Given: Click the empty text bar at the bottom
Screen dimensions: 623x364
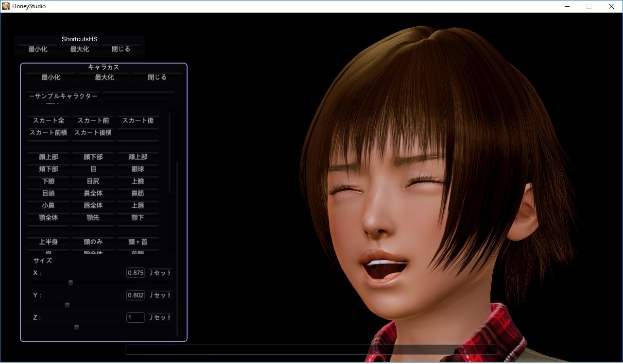Looking at the screenshot, I should click(x=311, y=349).
